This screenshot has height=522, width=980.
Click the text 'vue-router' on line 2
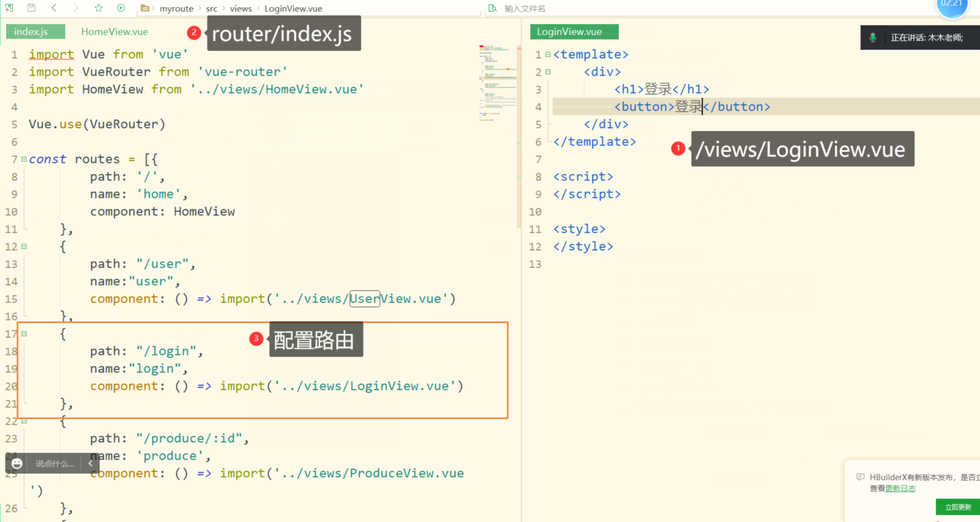pos(243,72)
